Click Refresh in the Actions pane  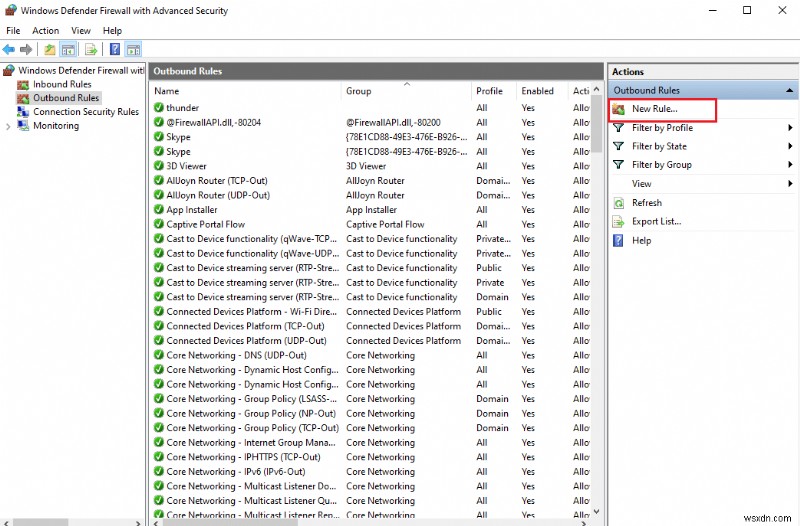(647, 203)
